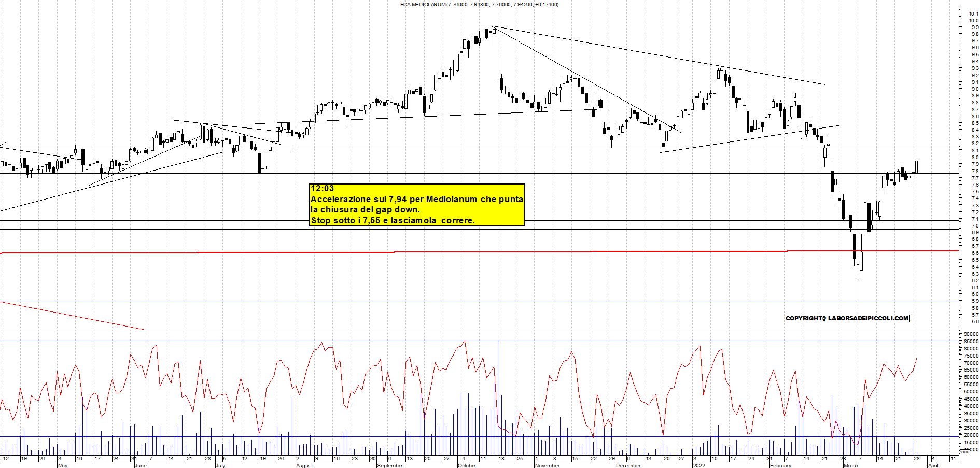Screen dimensions: 980x468
Task: Click the May month label
Action: (x=63, y=465)
